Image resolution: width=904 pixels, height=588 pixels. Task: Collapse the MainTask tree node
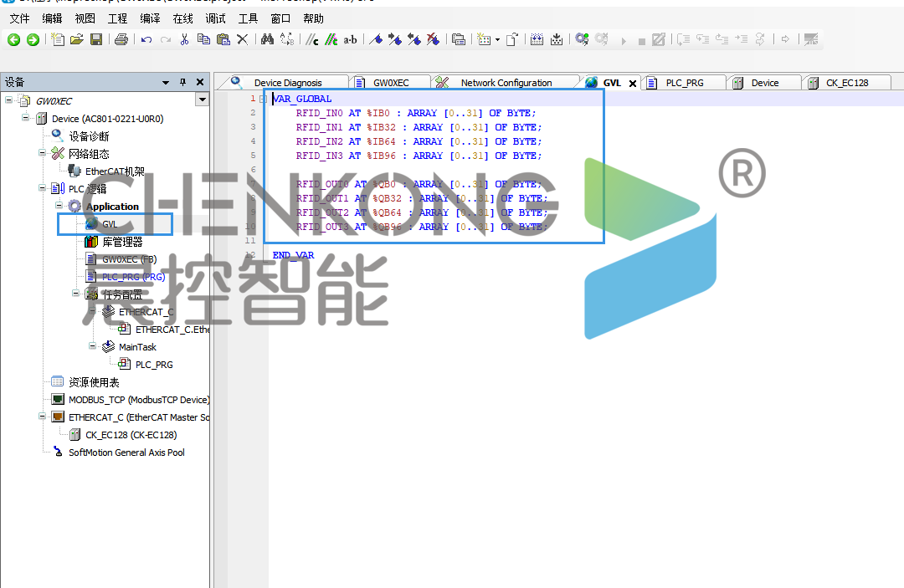[93, 346]
